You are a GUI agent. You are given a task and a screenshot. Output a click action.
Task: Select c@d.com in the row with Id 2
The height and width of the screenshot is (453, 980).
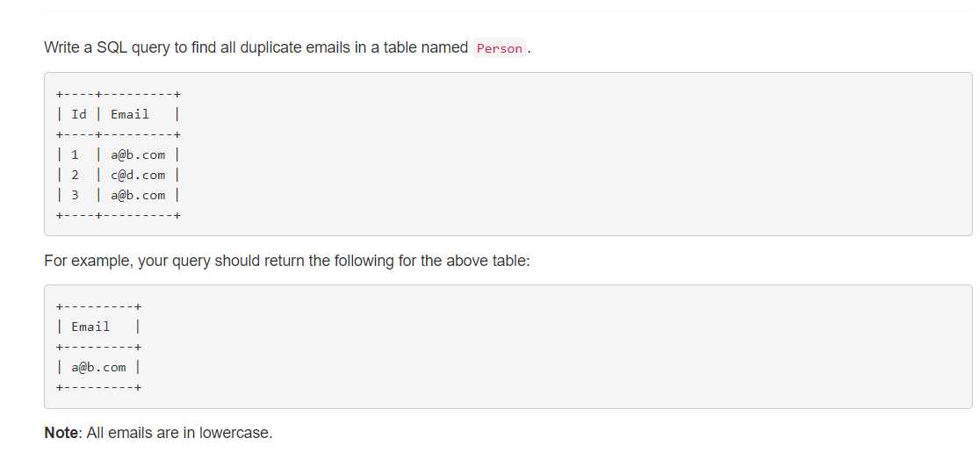tap(138, 175)
